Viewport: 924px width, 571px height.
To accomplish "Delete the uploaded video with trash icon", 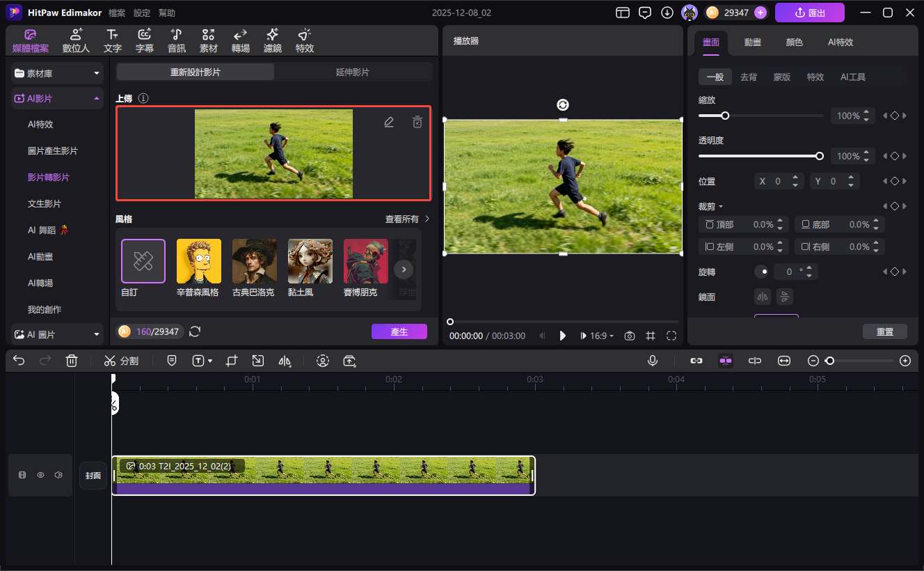I will (417, 122).
